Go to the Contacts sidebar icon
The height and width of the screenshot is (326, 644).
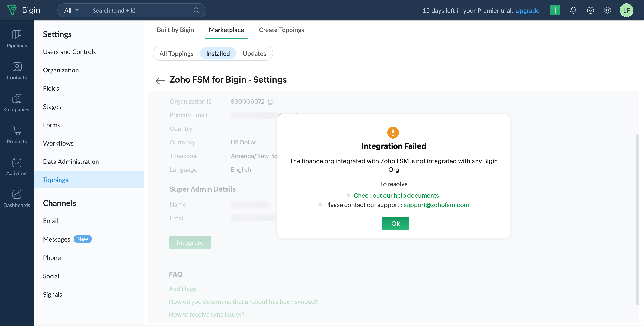pyautogui.click(x=17, y=67)
